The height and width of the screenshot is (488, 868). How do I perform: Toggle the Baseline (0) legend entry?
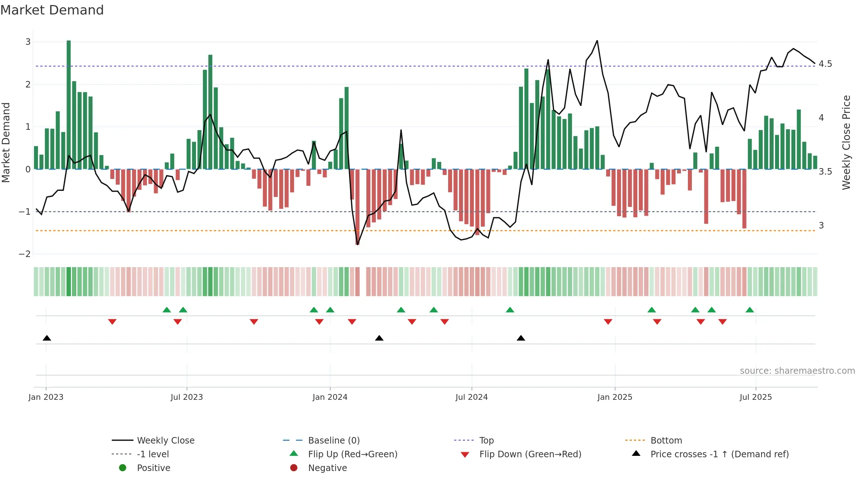tap(321, 440)
